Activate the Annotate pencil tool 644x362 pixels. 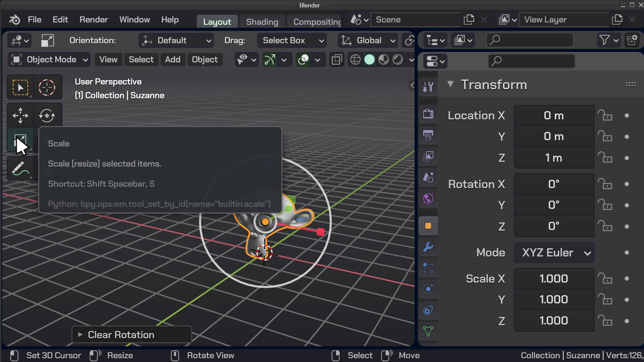[20, 169]
